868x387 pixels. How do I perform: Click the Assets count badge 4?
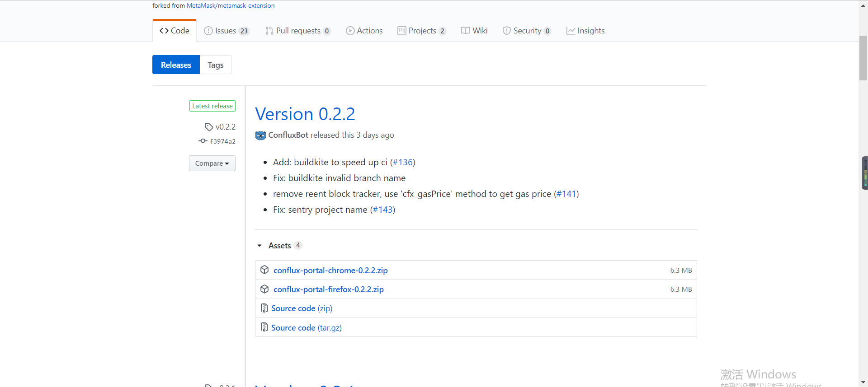click(x=298, y=245)
